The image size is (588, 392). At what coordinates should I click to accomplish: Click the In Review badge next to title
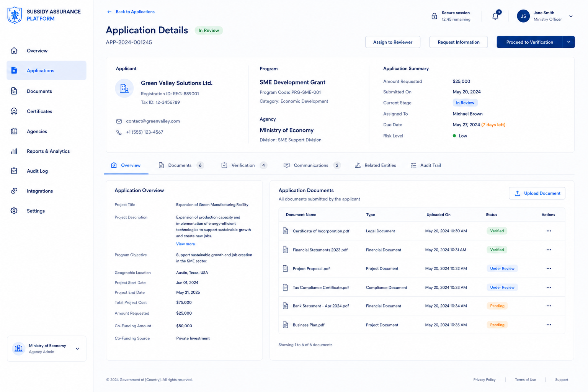coord(209,31)
